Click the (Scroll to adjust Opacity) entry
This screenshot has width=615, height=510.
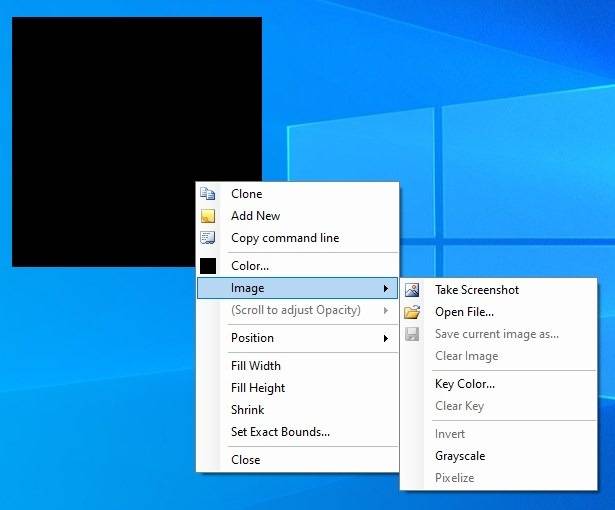click(297, 310)
